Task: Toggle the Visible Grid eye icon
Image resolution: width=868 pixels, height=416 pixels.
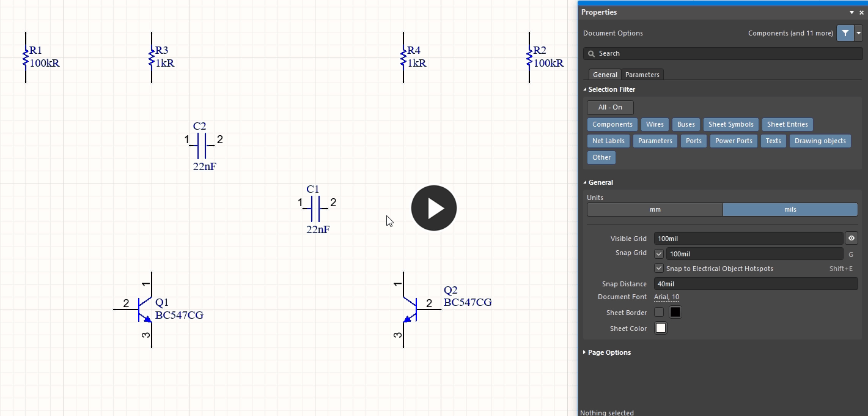Action: point(851,238)
